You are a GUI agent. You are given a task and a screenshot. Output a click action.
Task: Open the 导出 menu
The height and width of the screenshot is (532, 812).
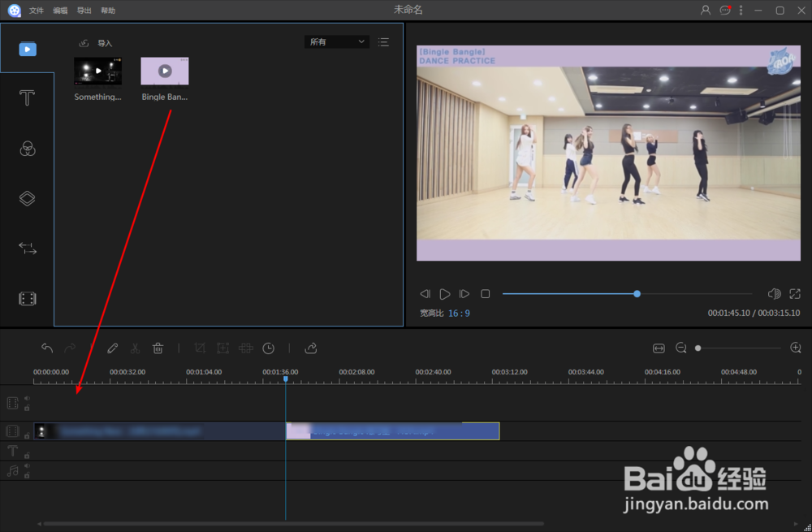pos(84,11)
